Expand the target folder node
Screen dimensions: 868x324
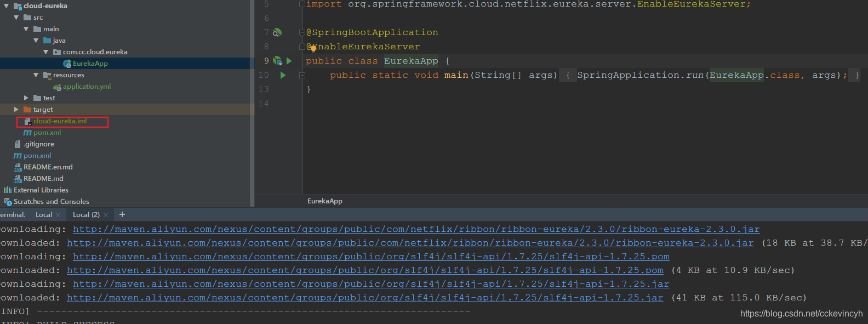click(x=16, y=110)
